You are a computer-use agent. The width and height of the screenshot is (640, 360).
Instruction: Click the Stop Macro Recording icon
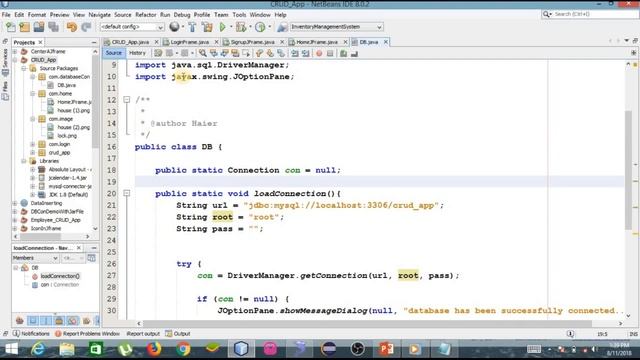(330, 53)
